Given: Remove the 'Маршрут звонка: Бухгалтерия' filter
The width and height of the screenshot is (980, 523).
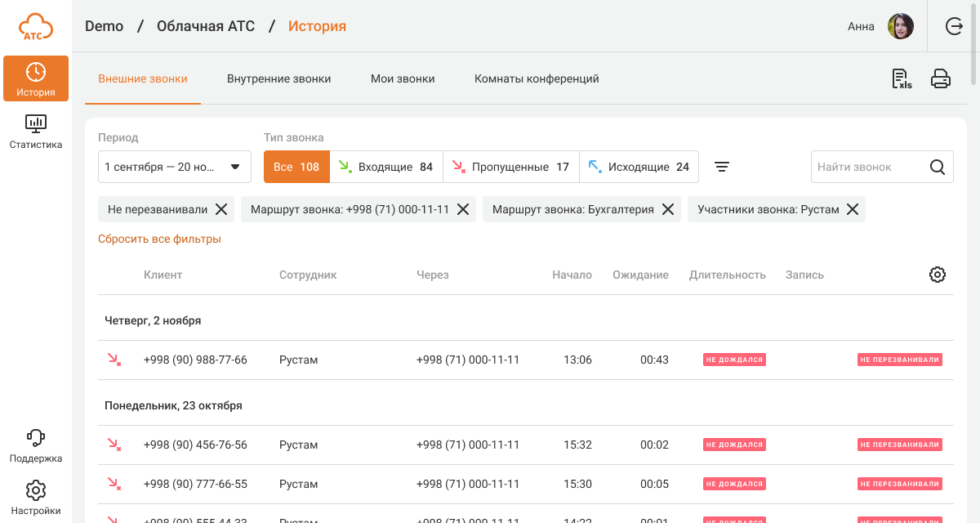Looking at the screenshot, I should point(667,209).
